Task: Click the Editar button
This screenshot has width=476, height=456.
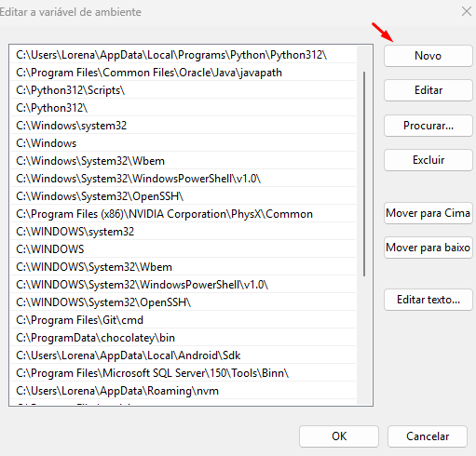Action: 428,90
